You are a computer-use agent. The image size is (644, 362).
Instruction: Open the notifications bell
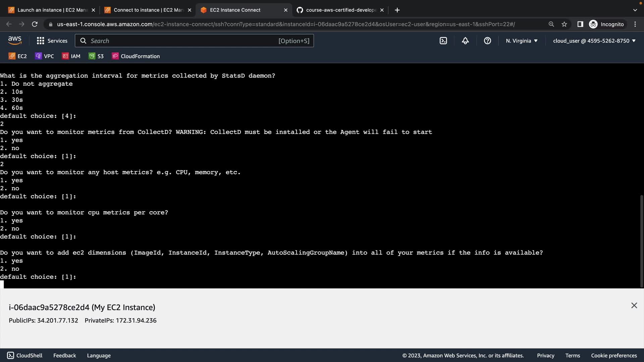tap(465, 41)
